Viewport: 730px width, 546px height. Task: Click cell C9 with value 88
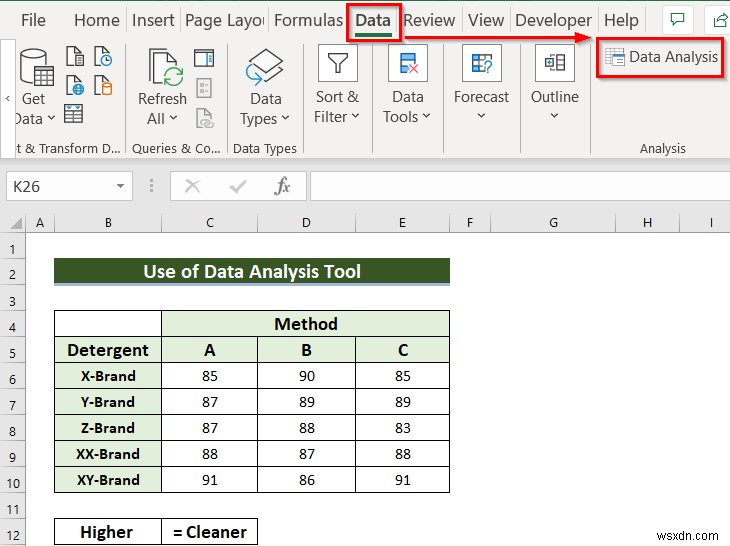point(210,454)
